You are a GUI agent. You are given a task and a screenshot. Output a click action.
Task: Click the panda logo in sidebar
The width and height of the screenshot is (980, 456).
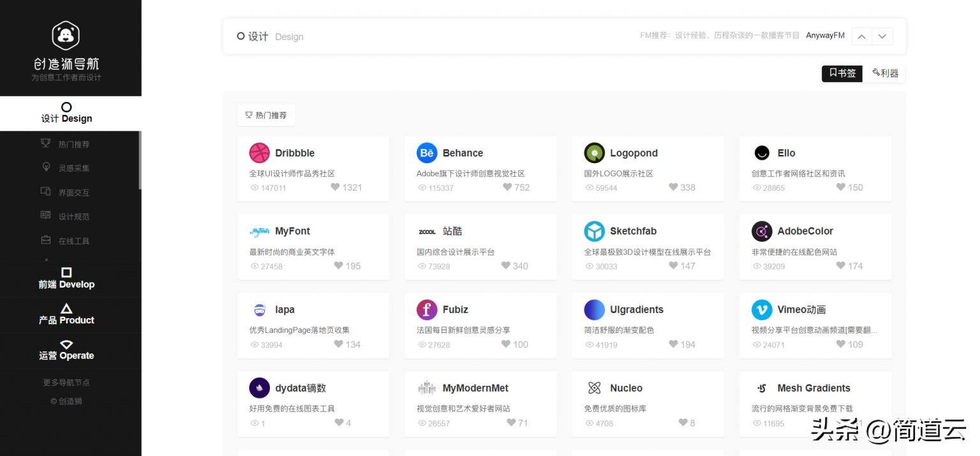click(x=66, y=36)
